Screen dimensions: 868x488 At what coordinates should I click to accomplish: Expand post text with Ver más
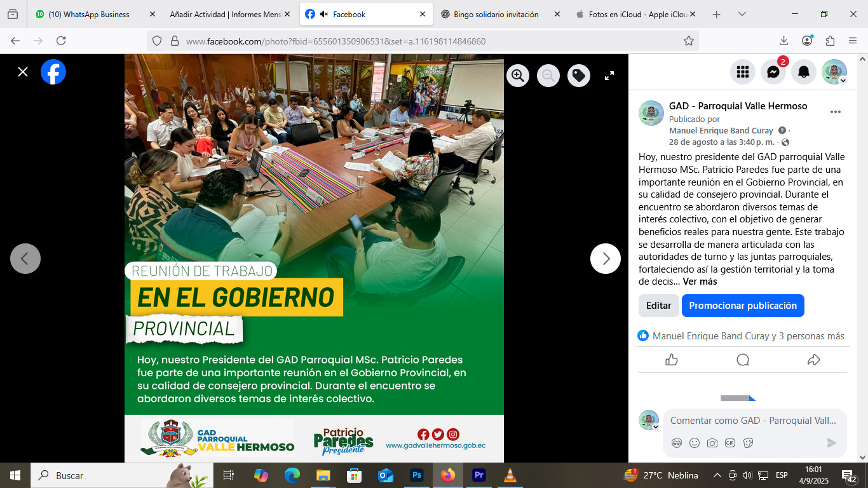700,281
